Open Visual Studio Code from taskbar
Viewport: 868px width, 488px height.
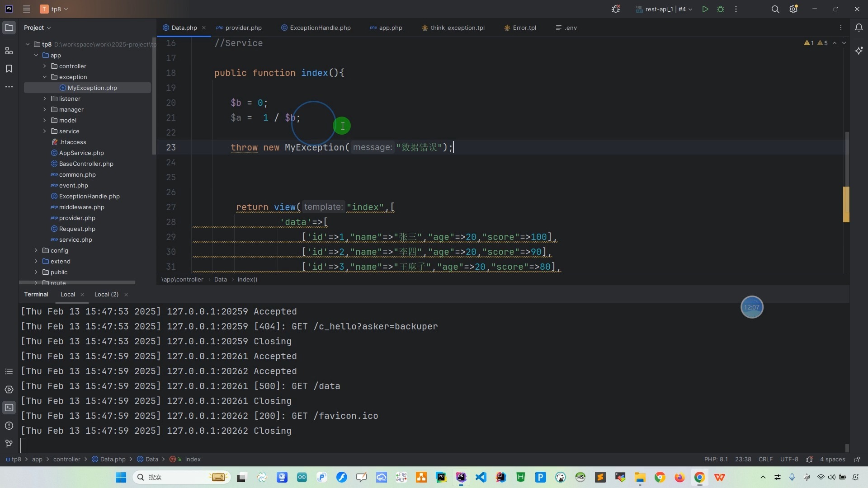[481, 477]
